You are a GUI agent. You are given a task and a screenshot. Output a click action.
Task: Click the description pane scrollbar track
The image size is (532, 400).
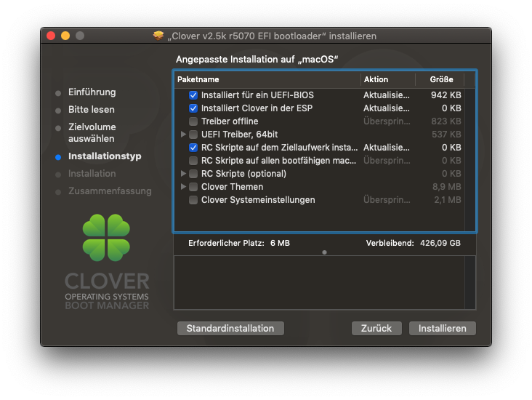pyautogui.click(x=470, y=282)
